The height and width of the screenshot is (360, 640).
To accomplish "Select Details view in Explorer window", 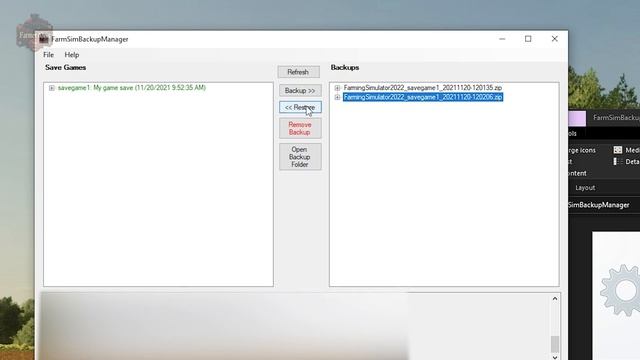I will 627,162.
